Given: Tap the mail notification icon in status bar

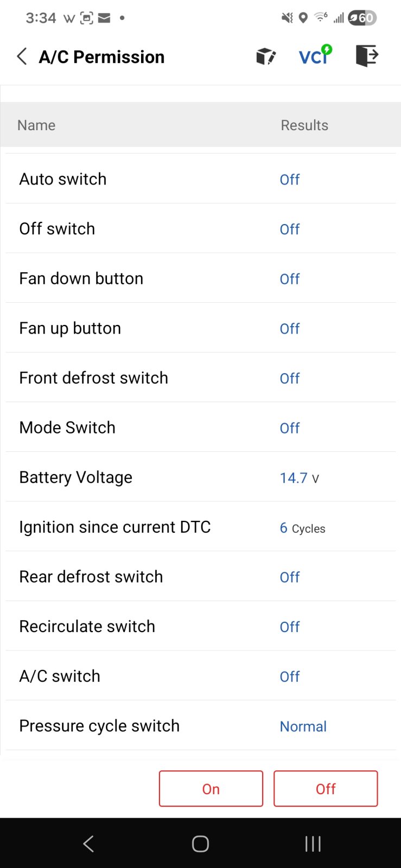Looking at the screenshot, I should coord(104,18).
